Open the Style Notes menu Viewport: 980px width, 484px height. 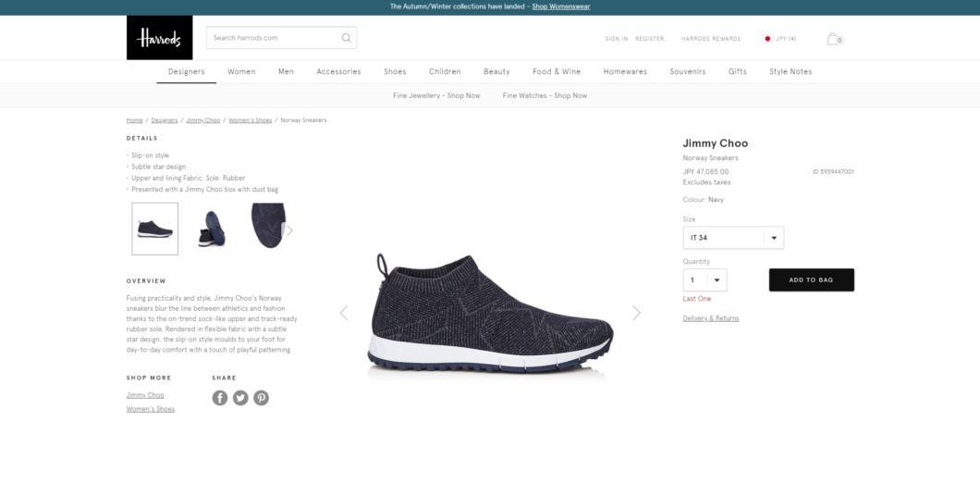coord(790,71)
